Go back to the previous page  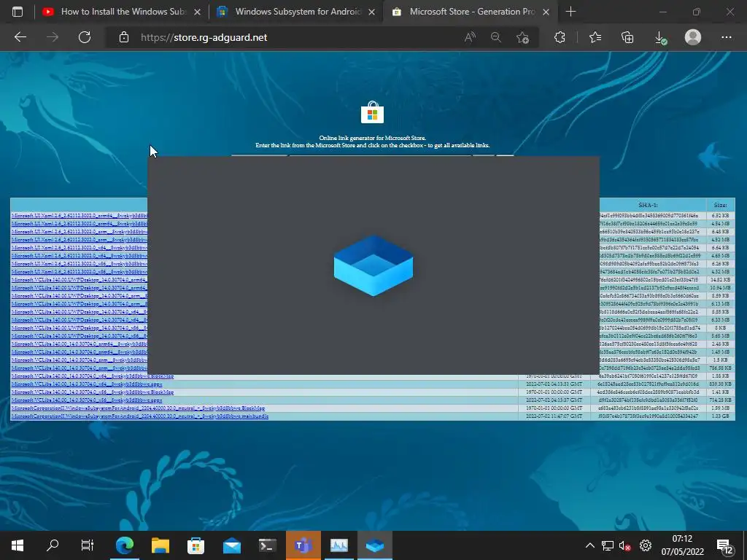[20, 37]
